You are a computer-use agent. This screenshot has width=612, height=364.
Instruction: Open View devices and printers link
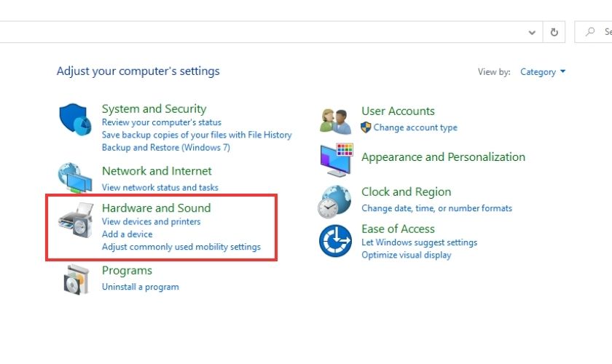click(x=151, y=221)
